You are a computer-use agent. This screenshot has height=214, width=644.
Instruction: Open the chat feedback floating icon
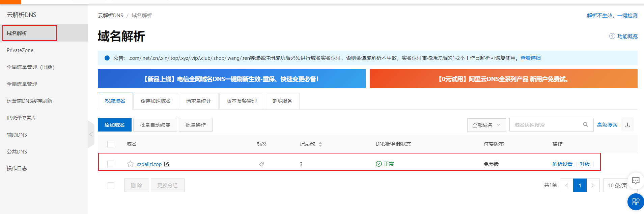636,181
